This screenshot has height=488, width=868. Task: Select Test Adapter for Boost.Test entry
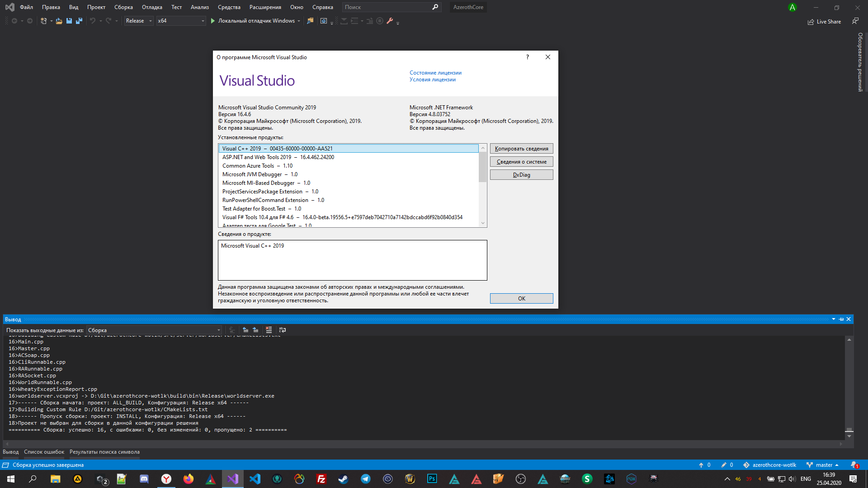tap(348, 209)
